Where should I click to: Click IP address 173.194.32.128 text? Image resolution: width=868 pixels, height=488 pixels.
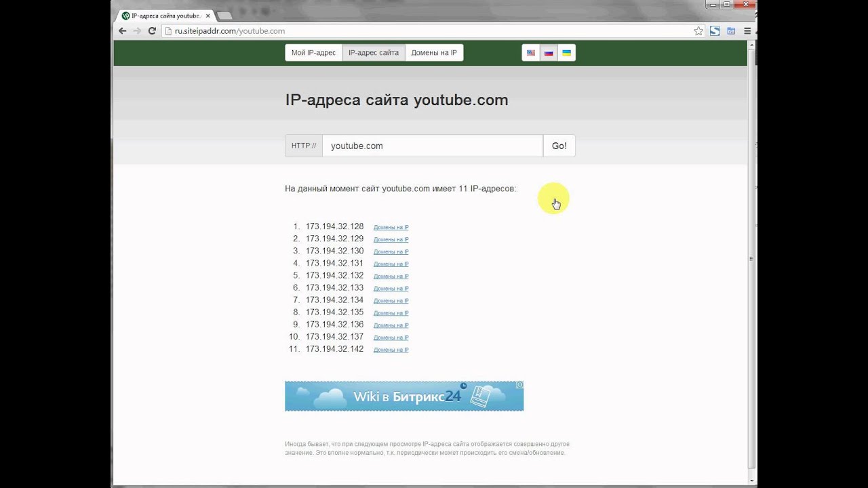coord(334,226)
